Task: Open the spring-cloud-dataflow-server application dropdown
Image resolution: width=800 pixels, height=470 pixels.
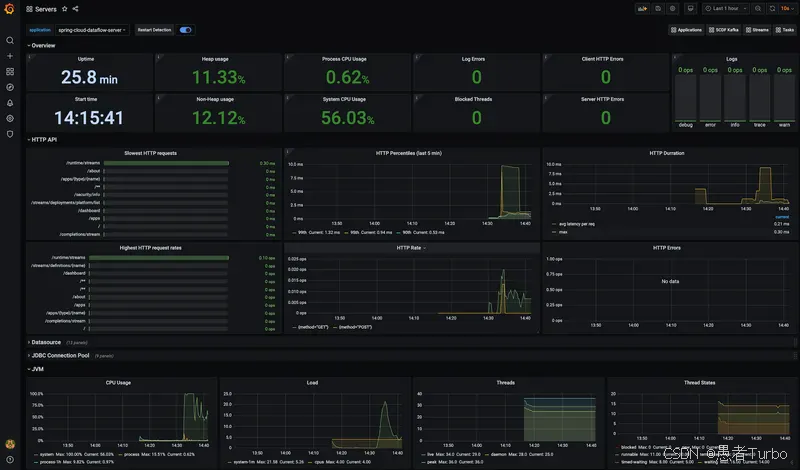Action: pyautogui.click(x=92, y=30)
